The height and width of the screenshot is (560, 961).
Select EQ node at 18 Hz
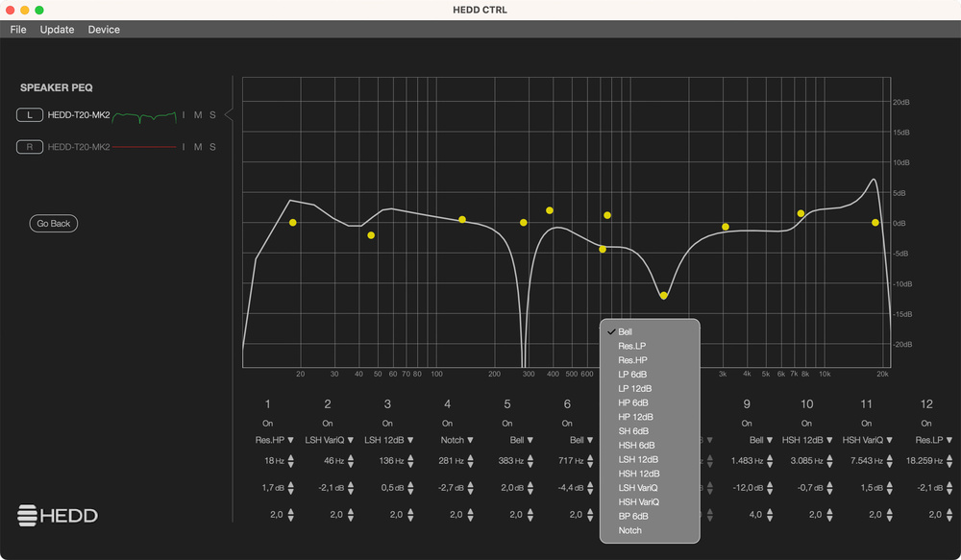[x=293, y=223]
